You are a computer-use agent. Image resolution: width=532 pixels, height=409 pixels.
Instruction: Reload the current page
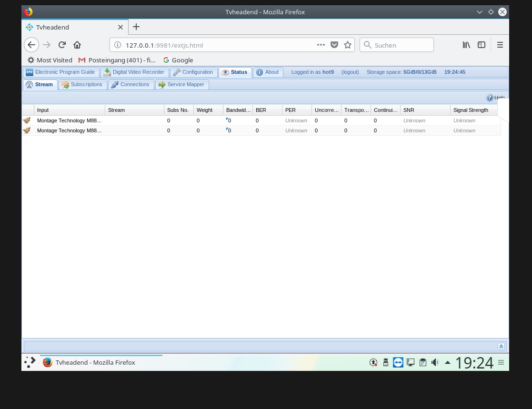(62, 45)
